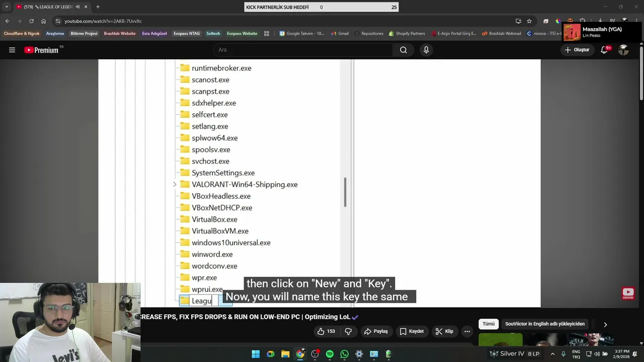
Task: Open Brashlab Website bookmark
Action: (x=120, y=34)
